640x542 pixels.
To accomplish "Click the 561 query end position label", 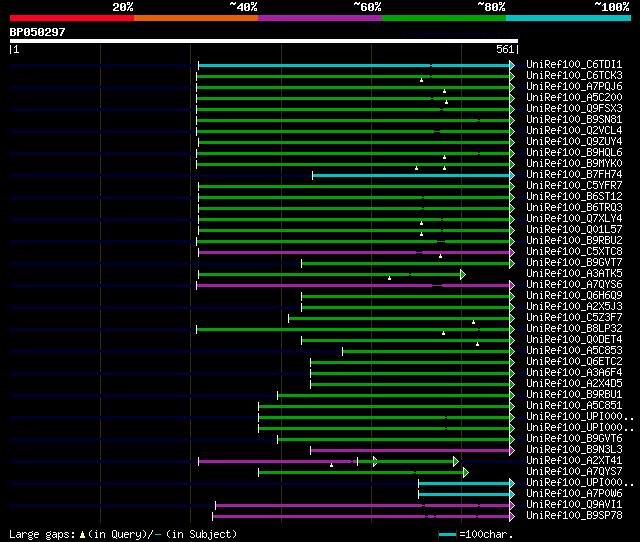I will tap(505, 49).
